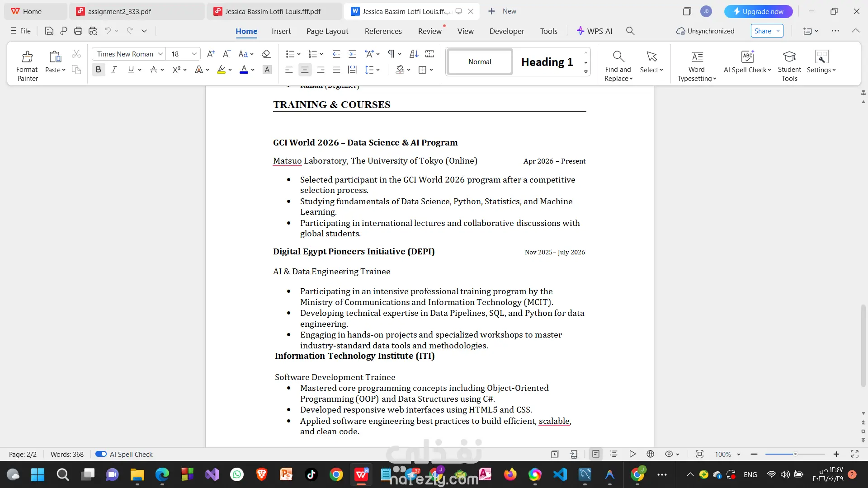Open Print Preview from quick access toolbar
Image resolution: width=868 pixels, height=488 pixels.
[x=93, y=31]
